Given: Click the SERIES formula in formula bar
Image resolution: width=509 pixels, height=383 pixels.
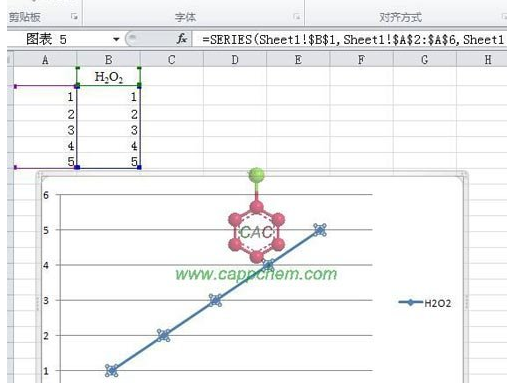Looking at the screenshot, I should pyautogui.click(x=353, y=39).
